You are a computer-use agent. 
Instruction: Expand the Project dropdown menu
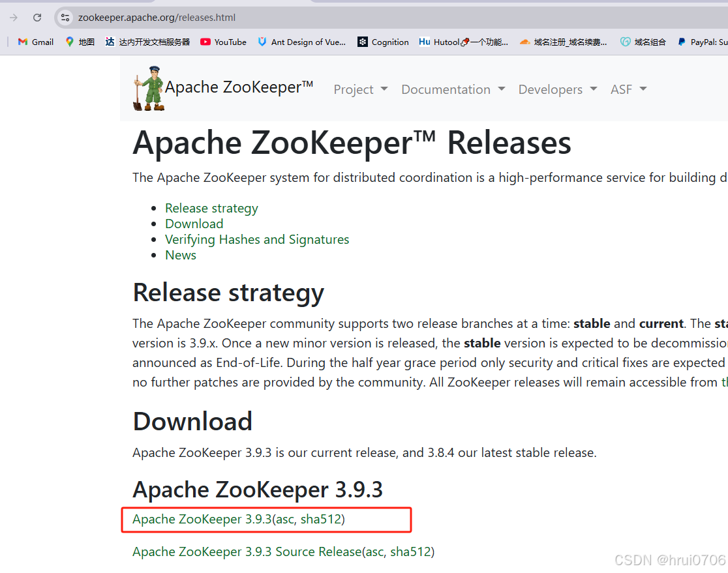tap(360, 89)
